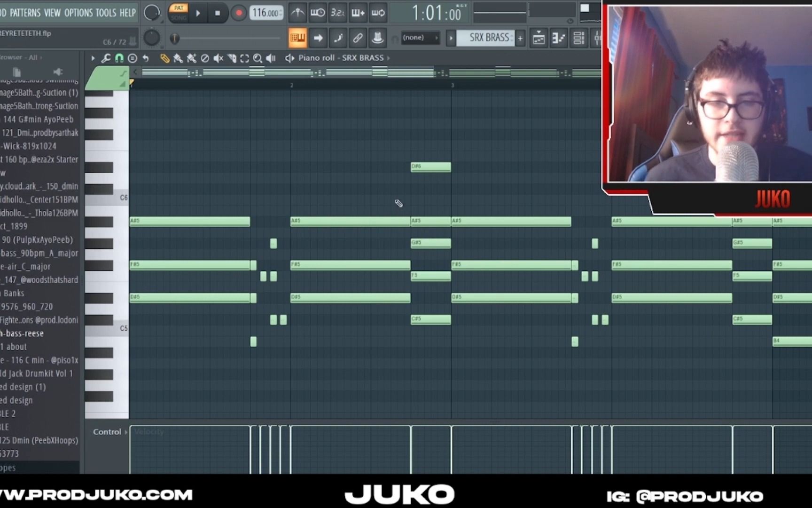Select browser item h-bass-reese
812x508 pixels.
click(22, 333)
